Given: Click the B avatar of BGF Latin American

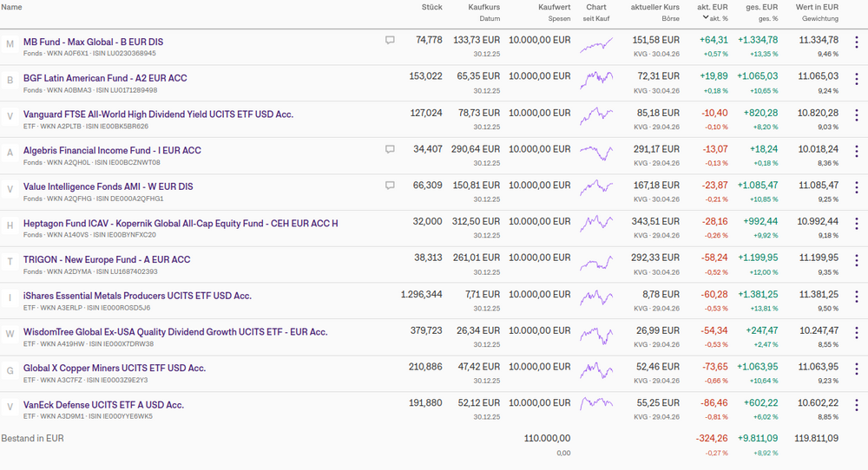Looking at the screenshot, I should [10, 81].
